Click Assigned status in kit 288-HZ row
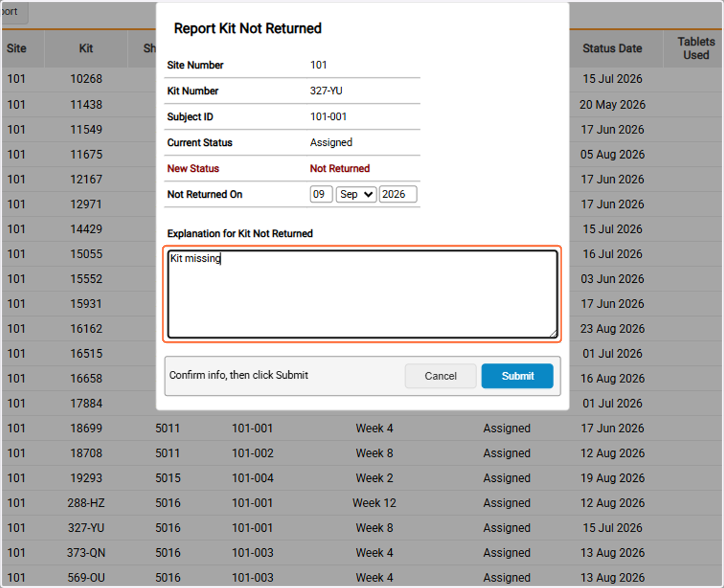 [507, 503]
